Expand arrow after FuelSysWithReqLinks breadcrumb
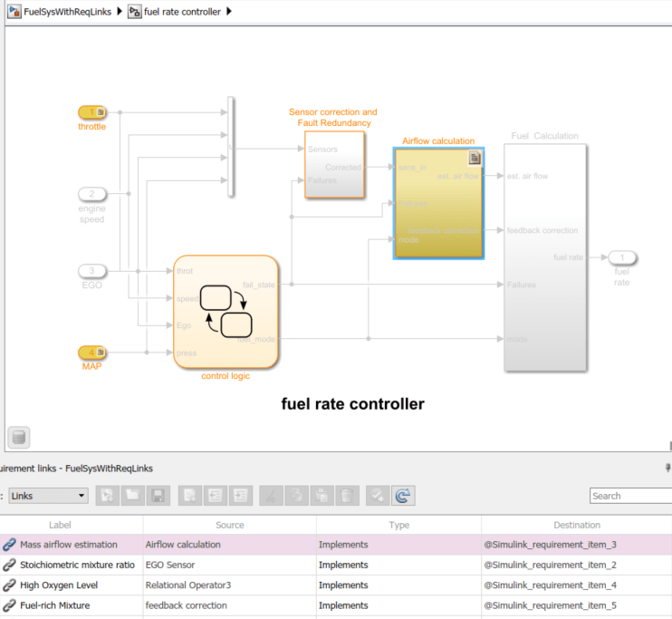 [120, 12]
